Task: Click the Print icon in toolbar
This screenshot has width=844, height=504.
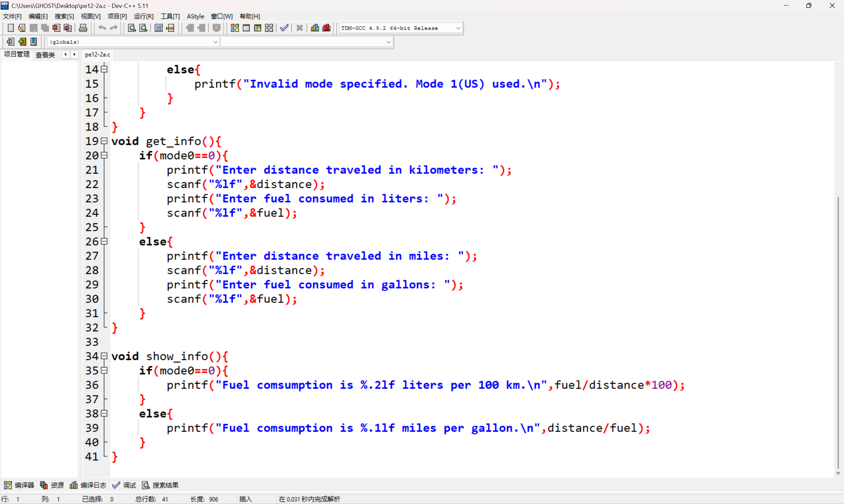Action: tap(83, 28)
